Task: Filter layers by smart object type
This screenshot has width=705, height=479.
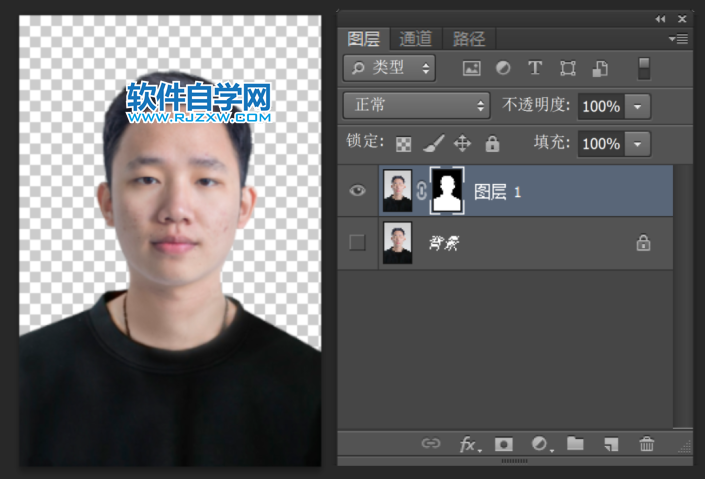Action: pos(600,68)
